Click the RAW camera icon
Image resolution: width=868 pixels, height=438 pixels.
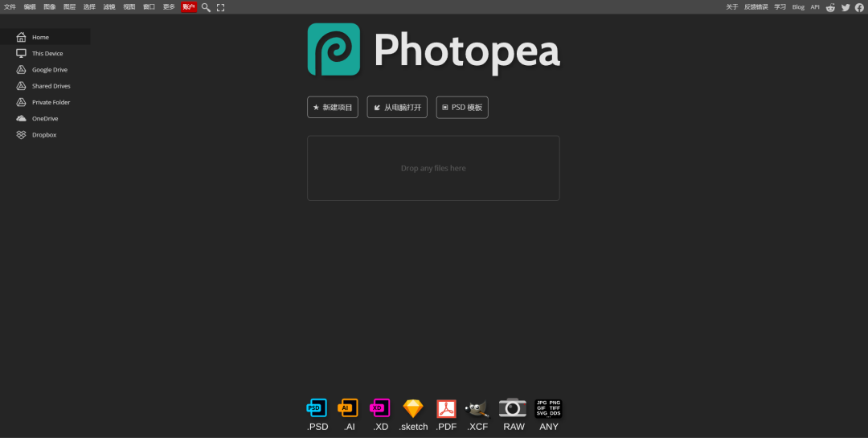pos(513,407)
